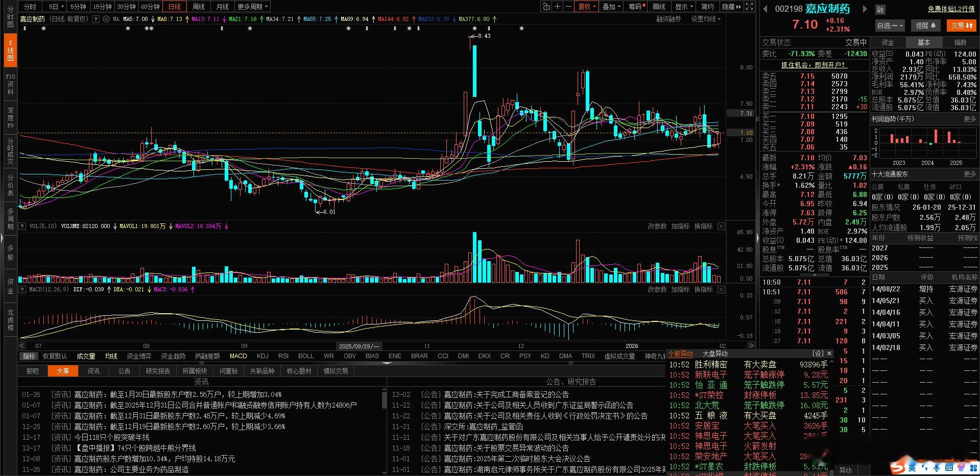Open the 分时图 sidebar view
The image size is (980, 476).
pos(10,17)
